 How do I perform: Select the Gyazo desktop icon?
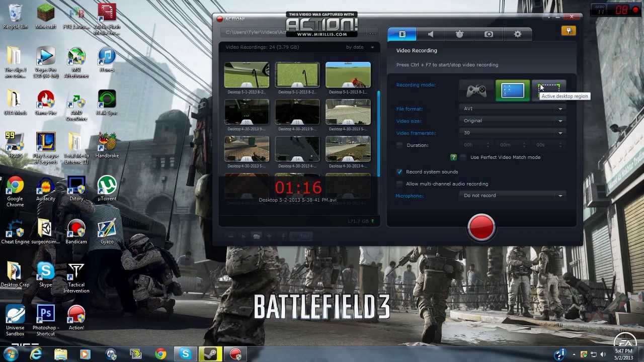107,232
